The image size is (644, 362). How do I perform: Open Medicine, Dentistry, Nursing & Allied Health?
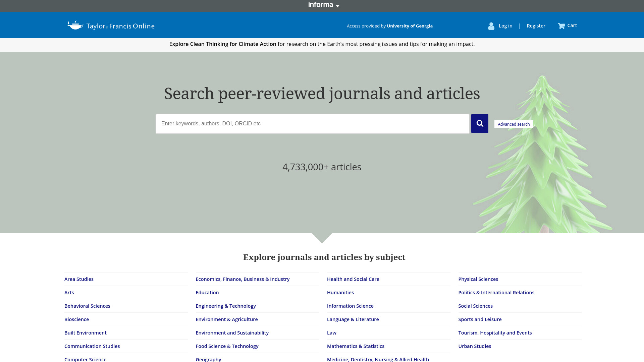point(378,359)
